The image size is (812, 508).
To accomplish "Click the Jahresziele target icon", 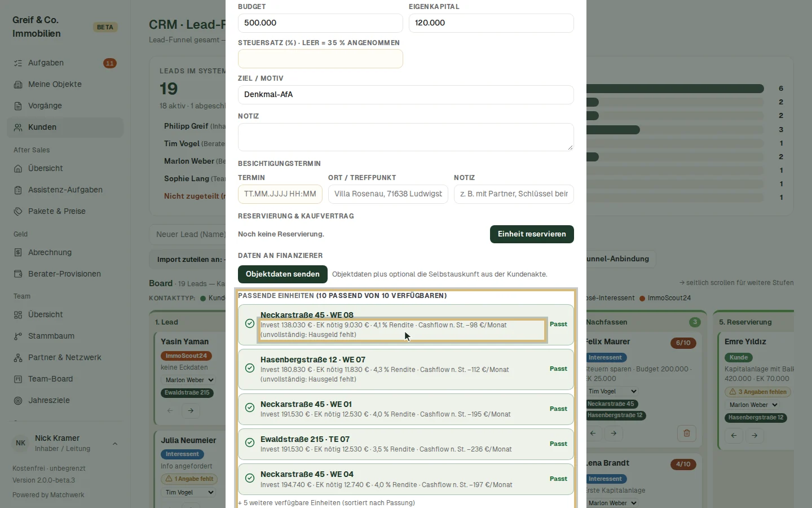I will coord(18,401).
